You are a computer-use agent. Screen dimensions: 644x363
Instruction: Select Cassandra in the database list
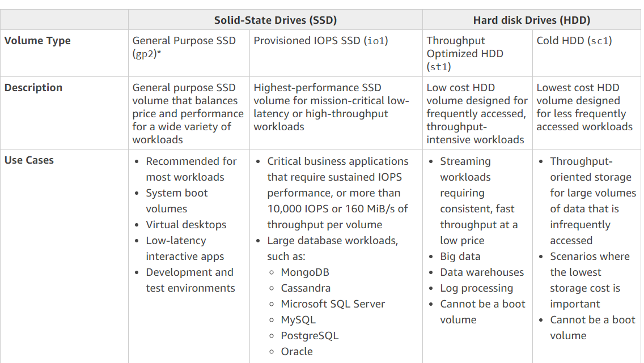306,288
